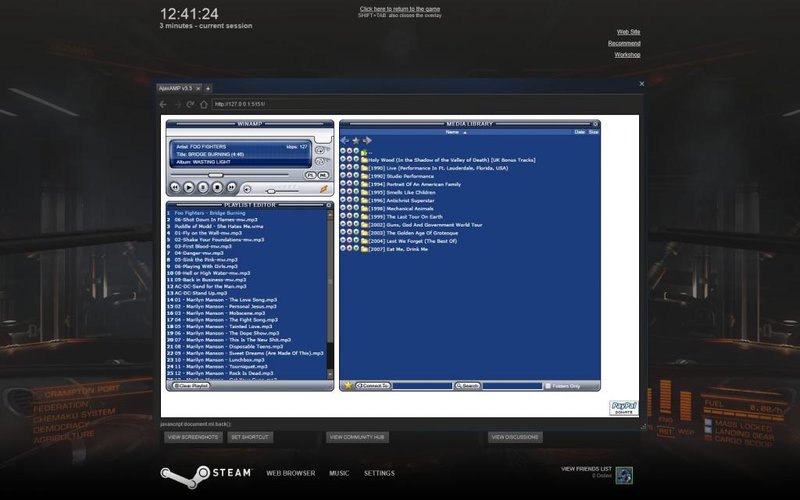The image size is (800, 500).
Task: Toggle the ML media library button in Winamp
Action: [323, 175]
